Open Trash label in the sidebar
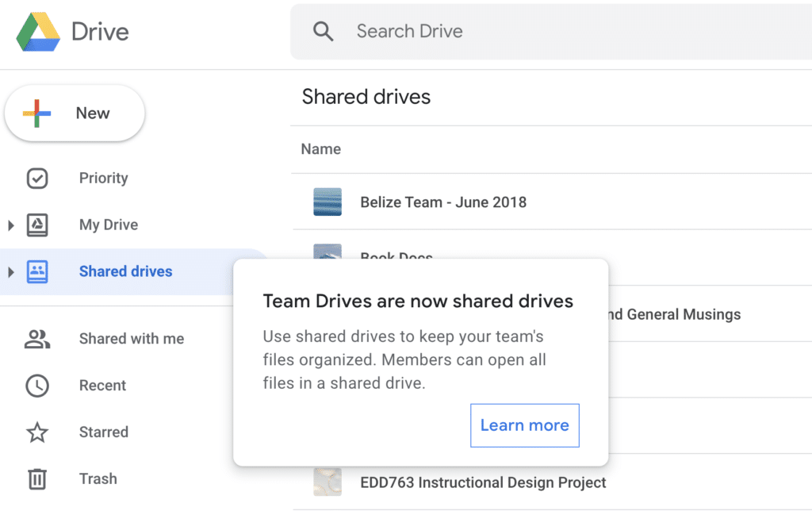 pos(98,479)
